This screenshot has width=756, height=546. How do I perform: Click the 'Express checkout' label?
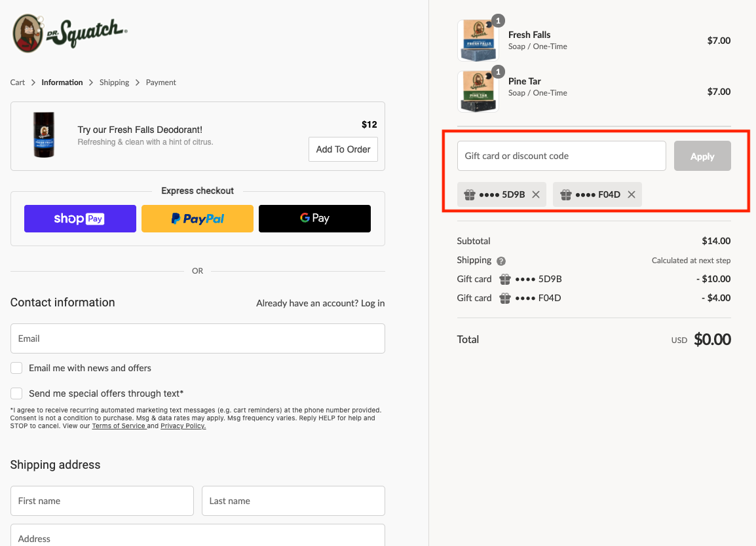(x=197, y=191)
